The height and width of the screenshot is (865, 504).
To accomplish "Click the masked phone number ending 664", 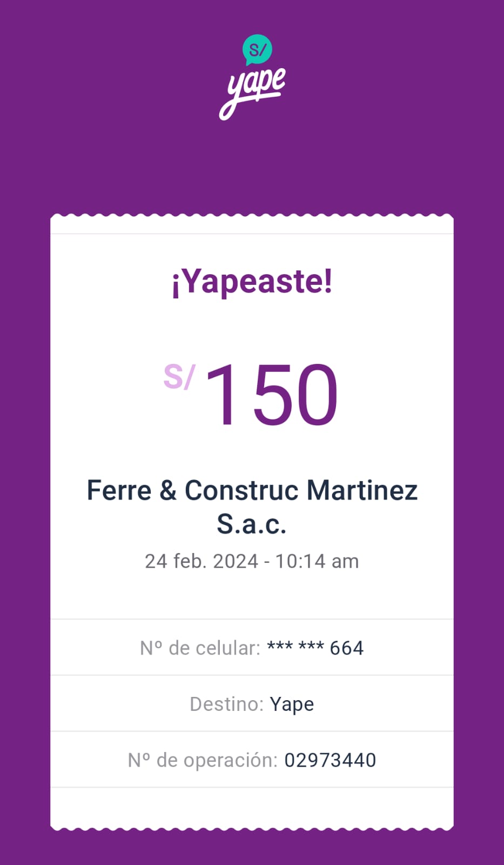I will point(315,648).
